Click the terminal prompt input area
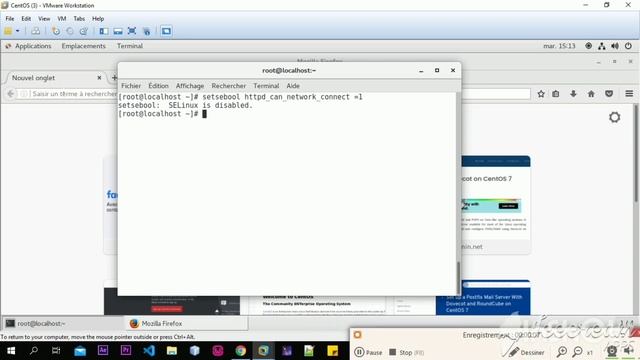This screenshot has height=360, width=640. [x=204, y=114]
